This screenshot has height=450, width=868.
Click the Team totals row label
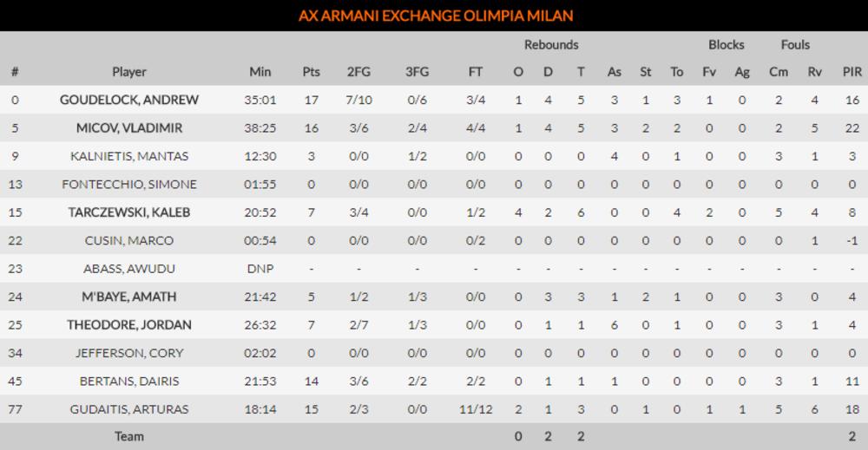pos(129,436)
